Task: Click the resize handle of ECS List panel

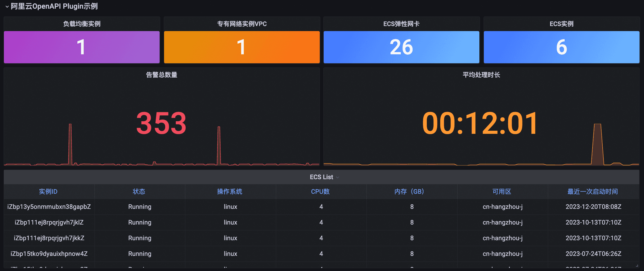Action: pos(637,266)
